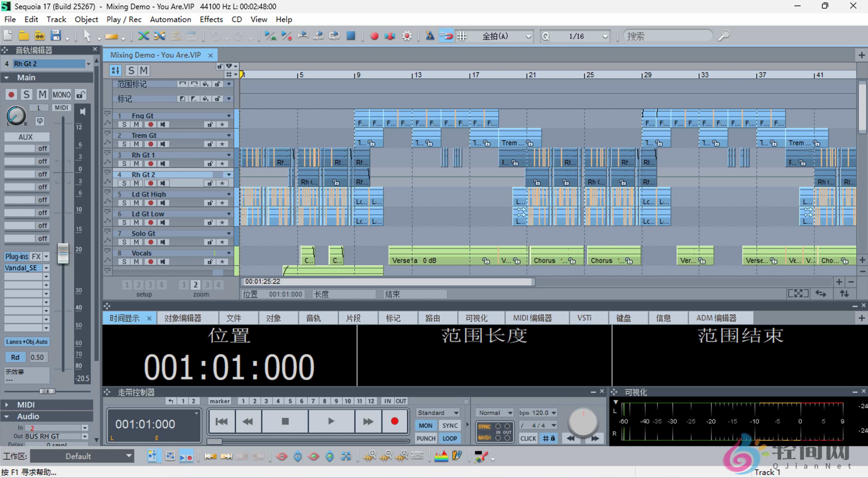
Task: Click the grid display icon in the toolbar
Action: pos(462,36)
